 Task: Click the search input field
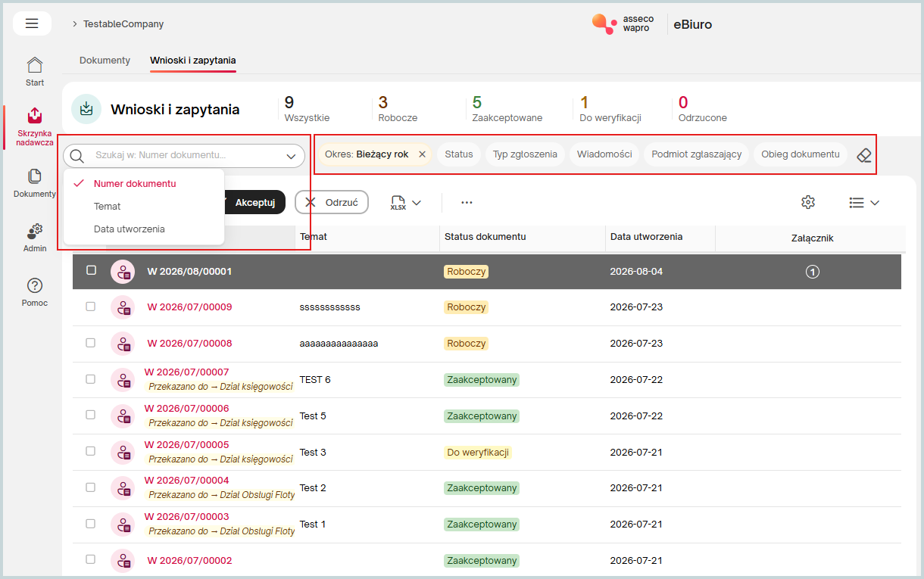(184, 156)
